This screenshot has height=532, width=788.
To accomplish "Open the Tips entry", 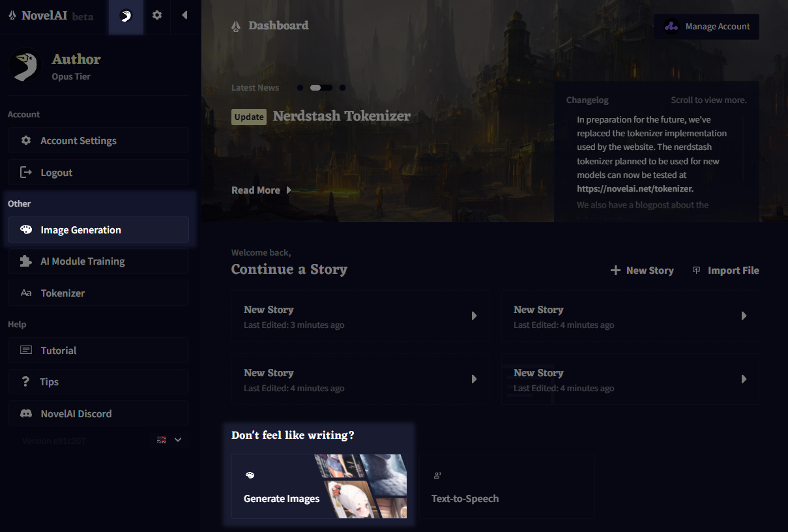I will pos(98,381).
